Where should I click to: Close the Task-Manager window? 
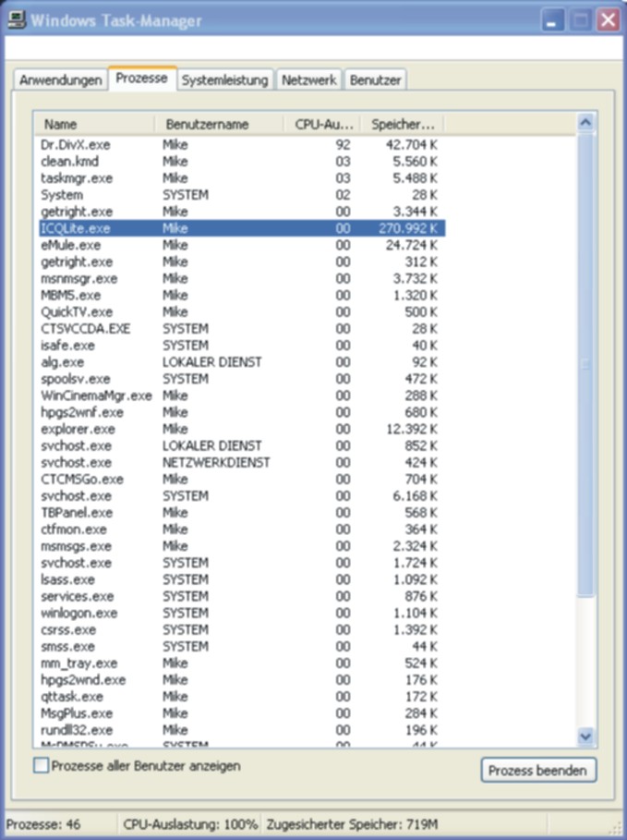(x=609, y=20)
